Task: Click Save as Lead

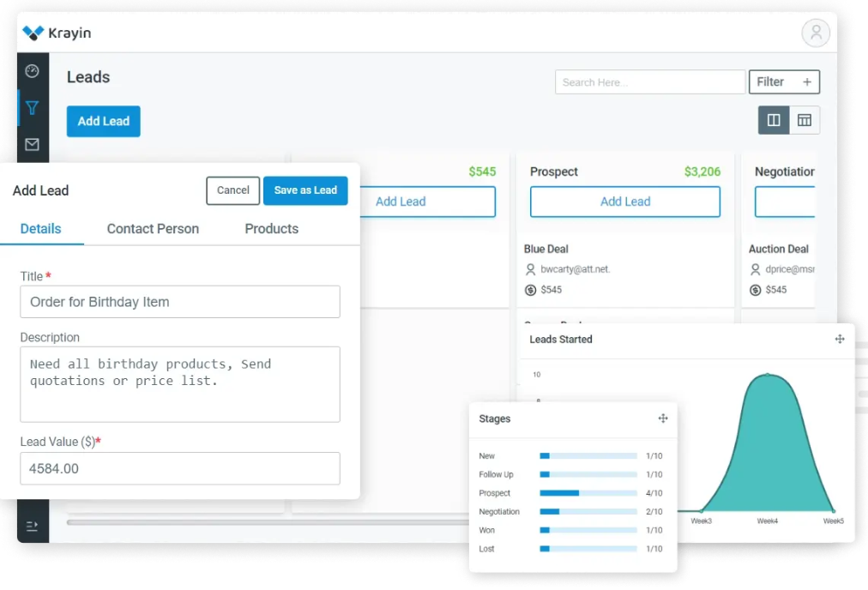Action: pos(305,190)
